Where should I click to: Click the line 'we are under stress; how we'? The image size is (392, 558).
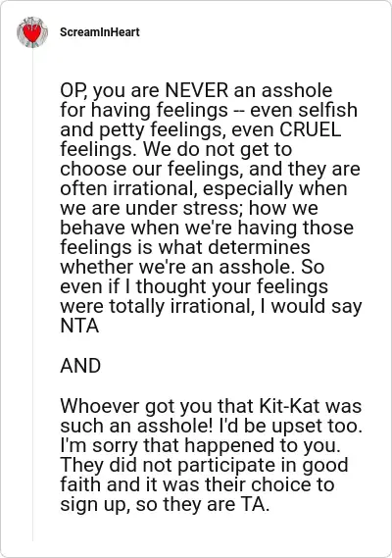(x=189, y=208)
